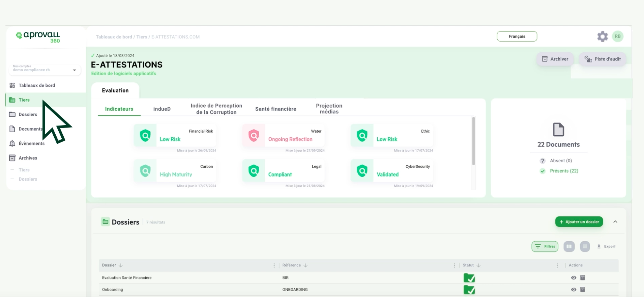The image size is (644, 297).
Task: Archive the Onboarding dossier
Action: click(582, 290)
